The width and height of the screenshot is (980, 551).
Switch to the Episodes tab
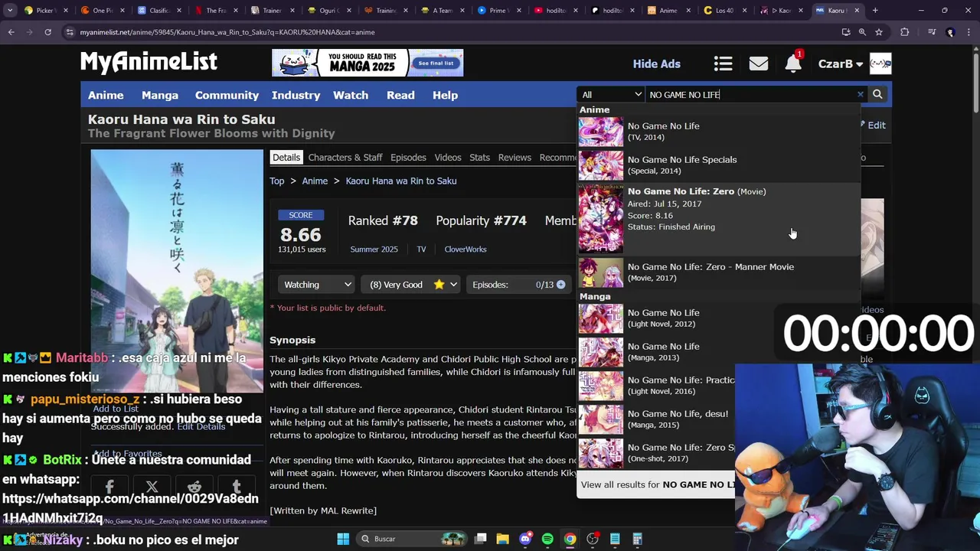point(408,158)
